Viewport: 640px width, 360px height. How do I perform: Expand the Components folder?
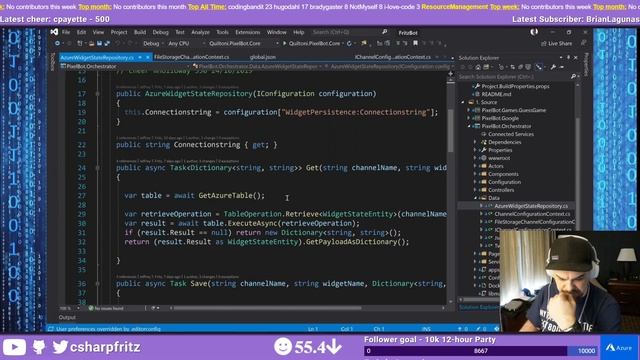coord(475,174)
